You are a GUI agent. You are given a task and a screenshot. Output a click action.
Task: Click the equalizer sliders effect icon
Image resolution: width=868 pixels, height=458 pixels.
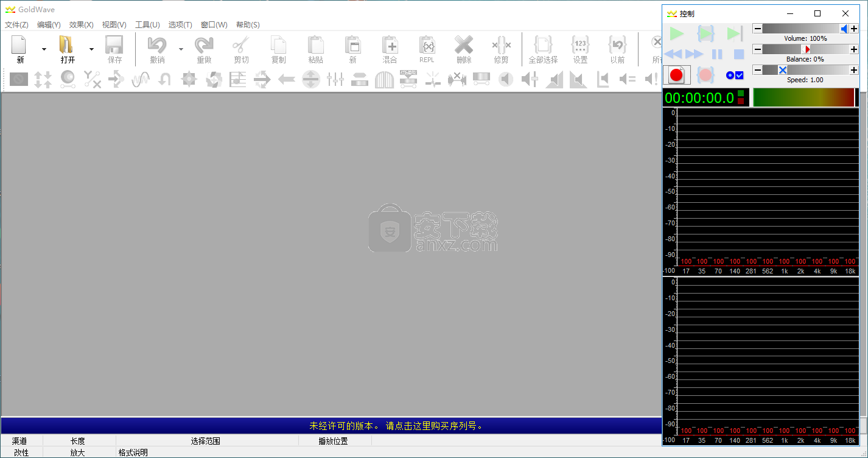tap(335, 79)
